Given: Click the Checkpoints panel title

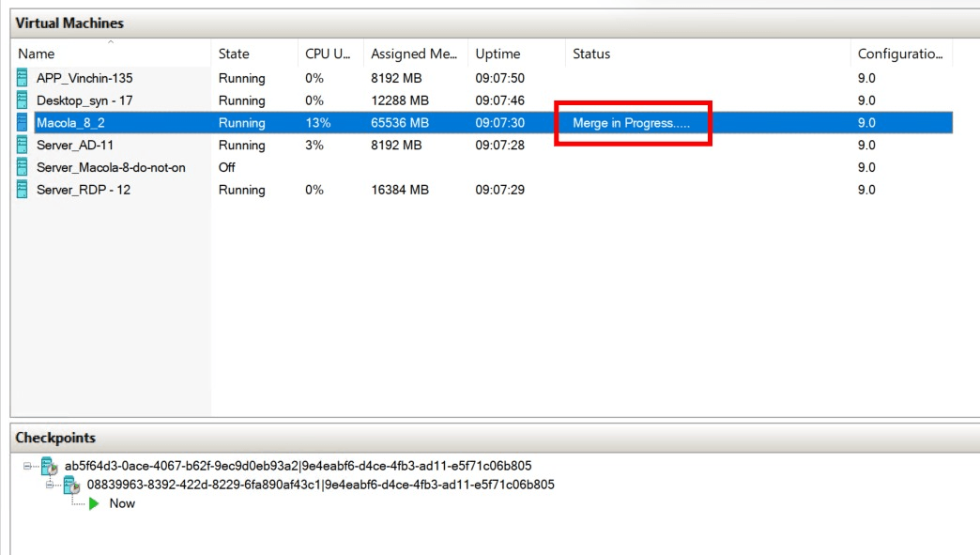Looking at the screenshot, I should click(x=55, y=438).
